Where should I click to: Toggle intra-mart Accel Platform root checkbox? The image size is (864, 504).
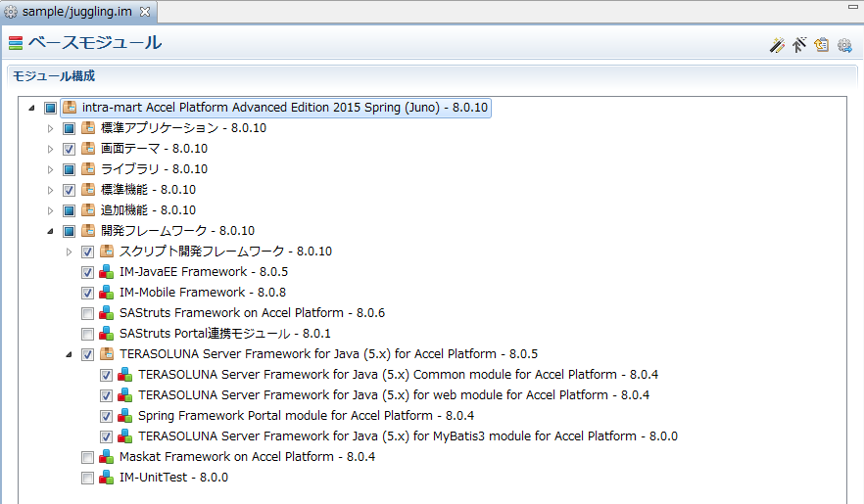(50, 108)
